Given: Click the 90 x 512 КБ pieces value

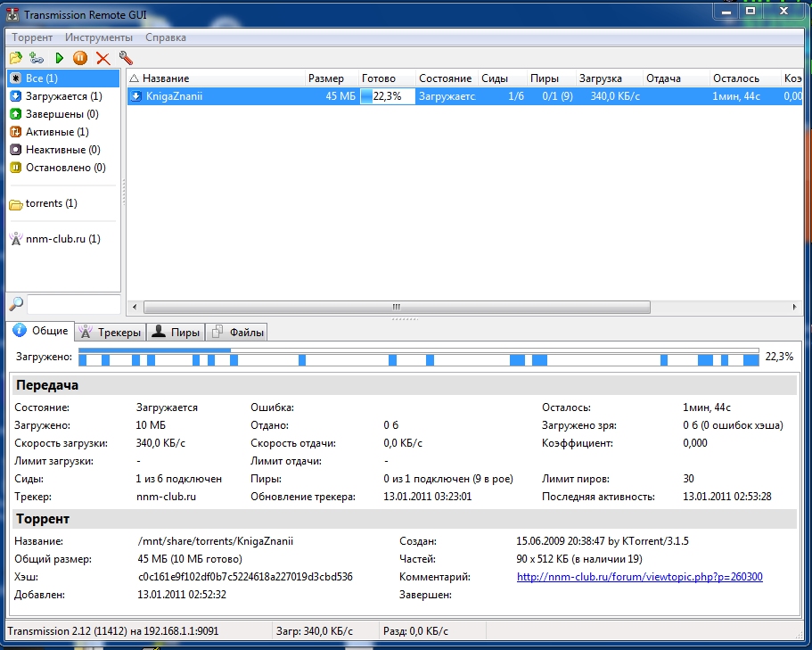Looking at the screenshot, I should click(x=579, y=559).
